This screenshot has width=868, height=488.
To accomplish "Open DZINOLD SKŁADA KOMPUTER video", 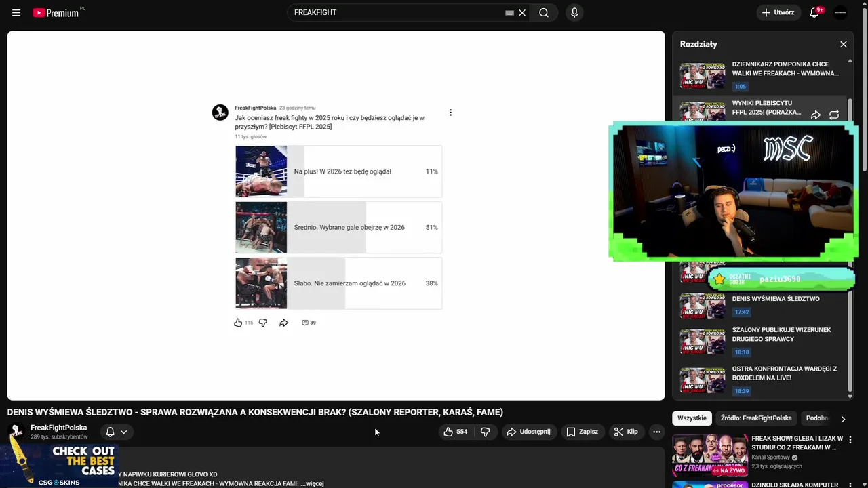I will (795, 485).
